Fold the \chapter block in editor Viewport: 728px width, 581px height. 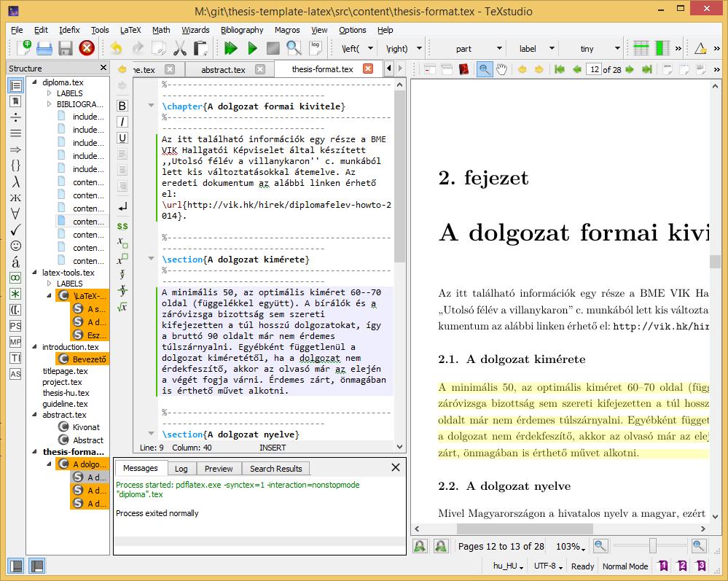pos(151,106)
